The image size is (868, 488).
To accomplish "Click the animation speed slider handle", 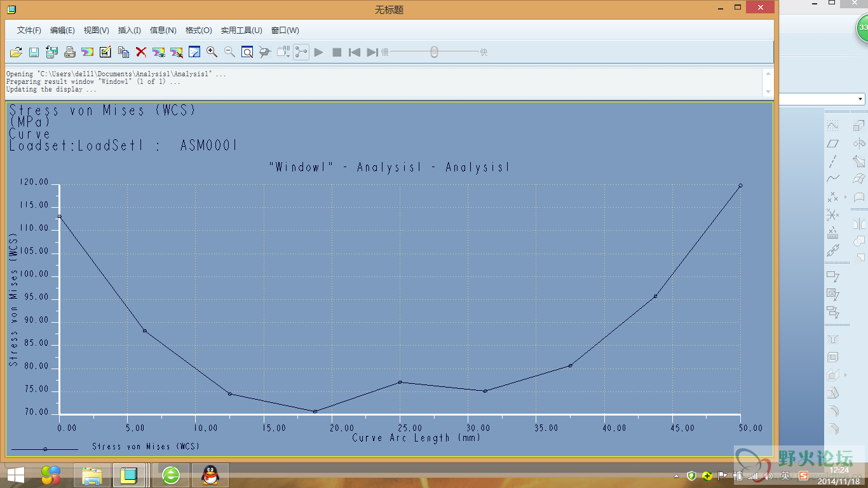I will [x=434, y=52].
